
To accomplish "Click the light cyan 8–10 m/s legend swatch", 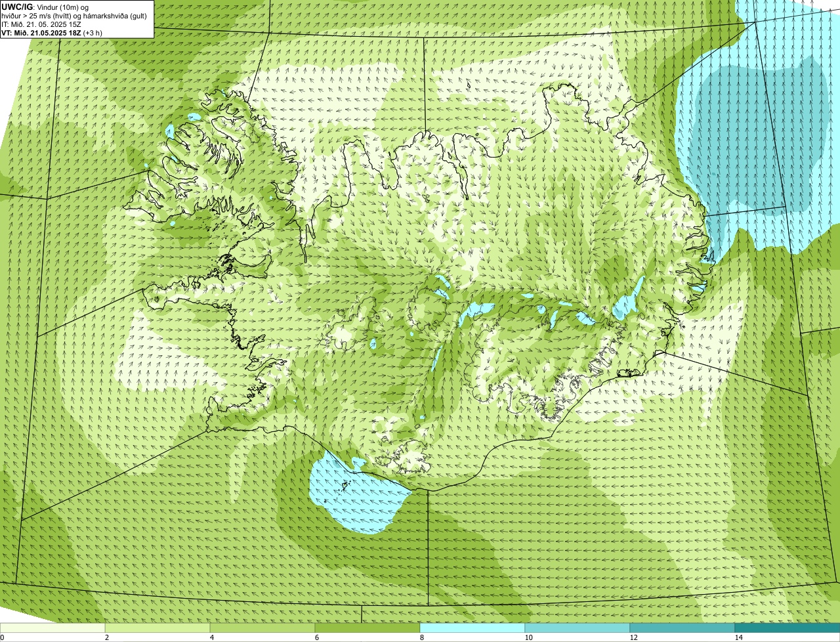I will point(472,628).
